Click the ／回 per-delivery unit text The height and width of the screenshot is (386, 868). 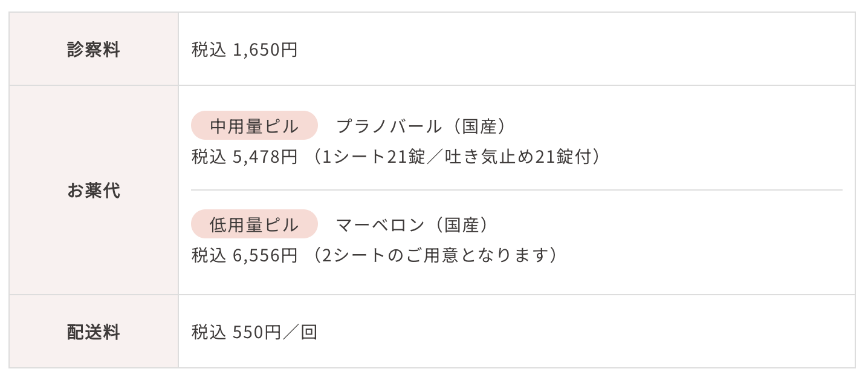coord(300,332)
